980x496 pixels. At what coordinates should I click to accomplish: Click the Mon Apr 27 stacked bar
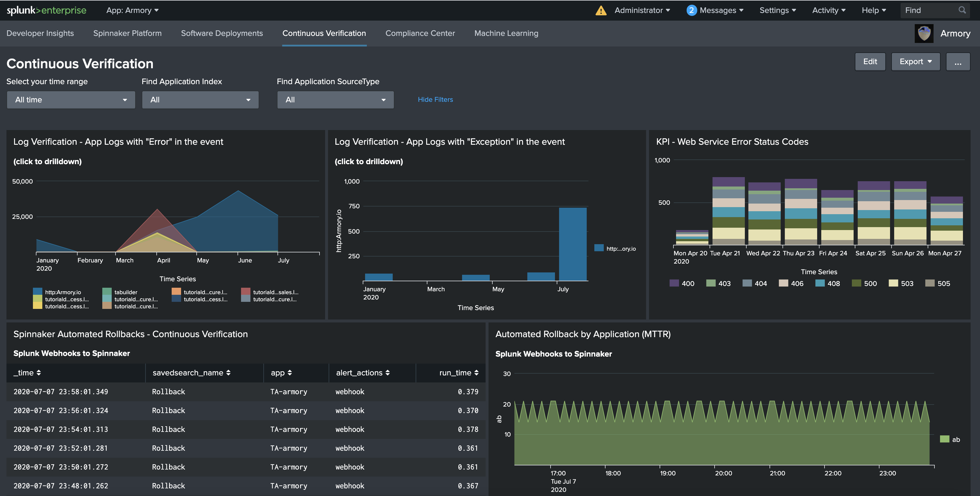coord(946,220)
